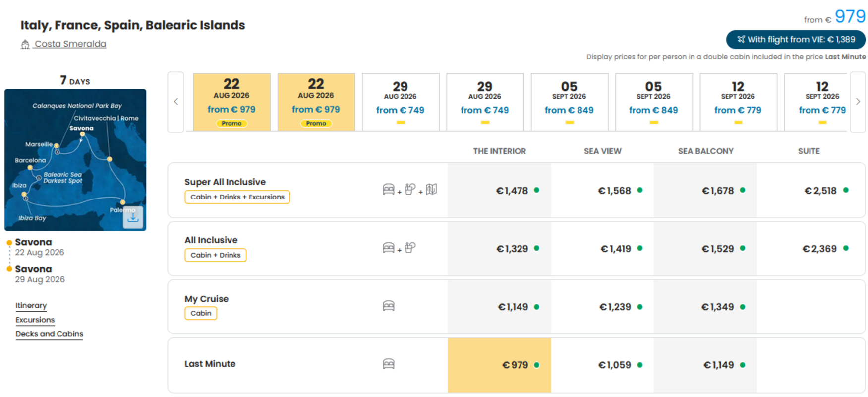Open the Decks and Cabins link
This screenshot has height=397, width=868.
tap(49, 334)
